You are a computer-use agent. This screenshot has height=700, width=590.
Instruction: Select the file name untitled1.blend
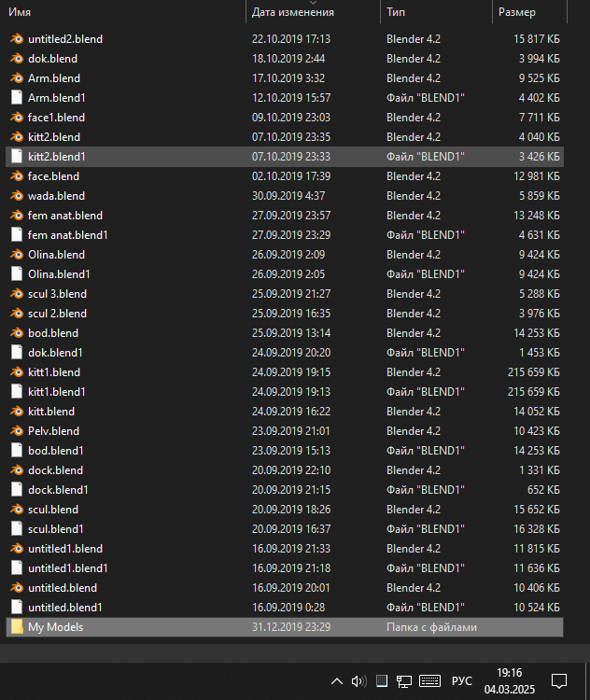pyautogui.click(x=65, y=549)
